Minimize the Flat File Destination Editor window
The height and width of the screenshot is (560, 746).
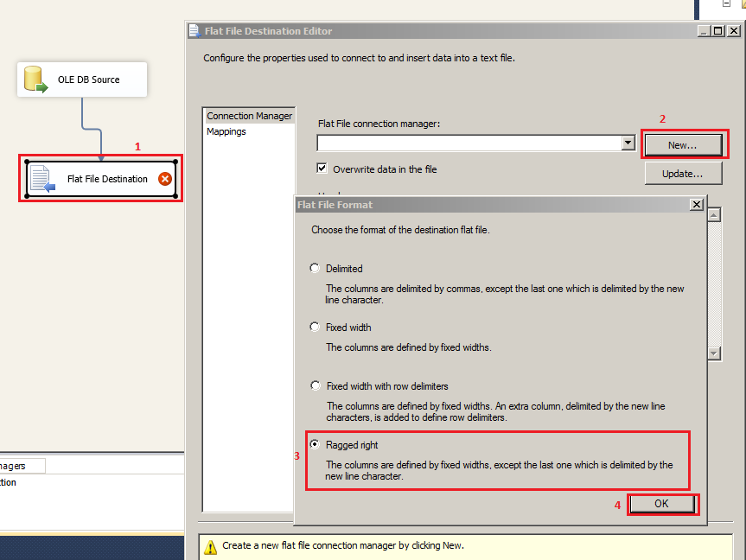(x=705, y=31)
